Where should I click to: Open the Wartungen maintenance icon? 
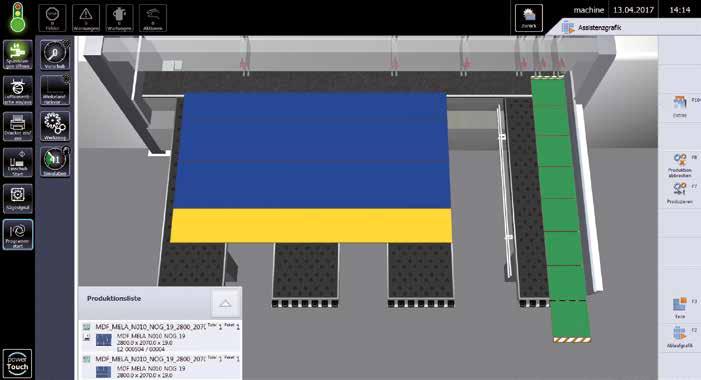(x=119, y=18)
